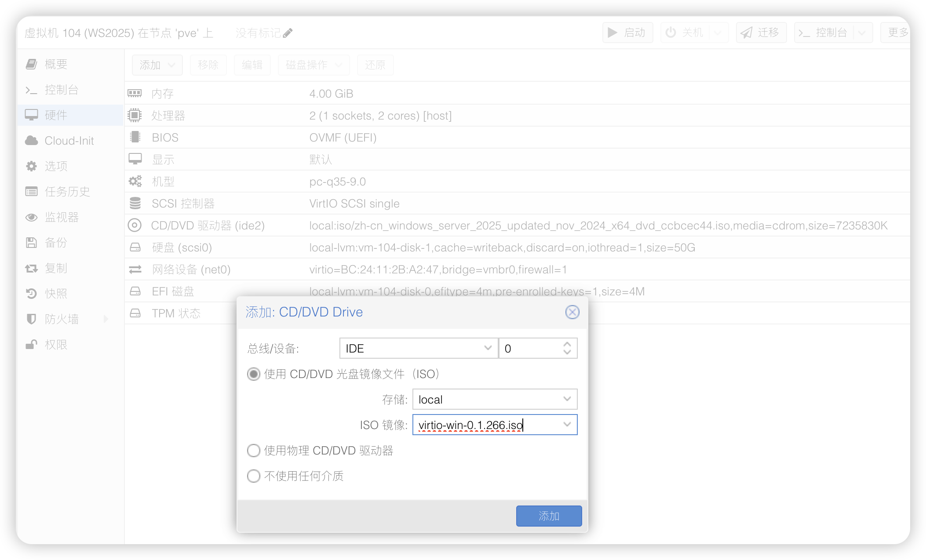Click the database icon in SCSI 控制器 row
Image resolution: width=926 pixels, height=560 pixels.
[x=135, y=203]
